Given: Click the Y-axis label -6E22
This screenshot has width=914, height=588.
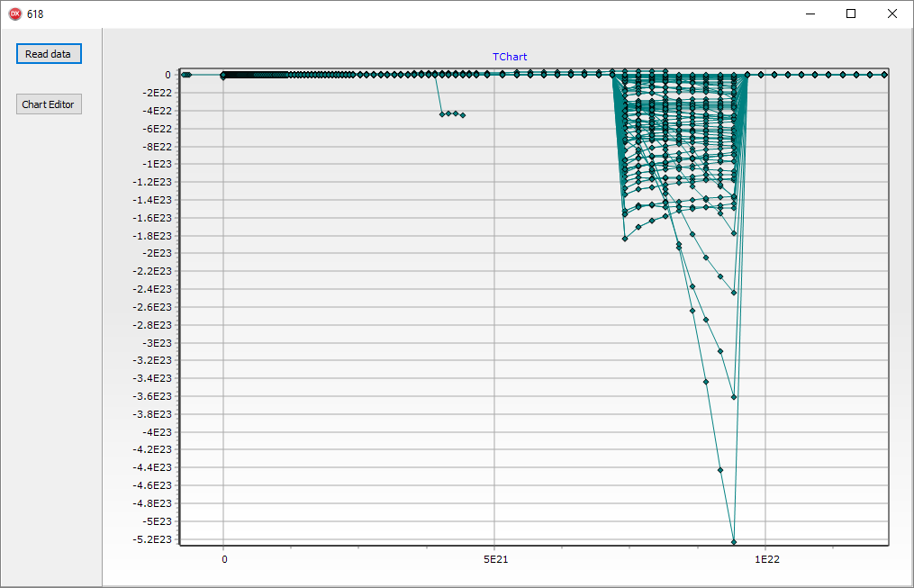Looking at the screenshot, I should click(158, 128).
